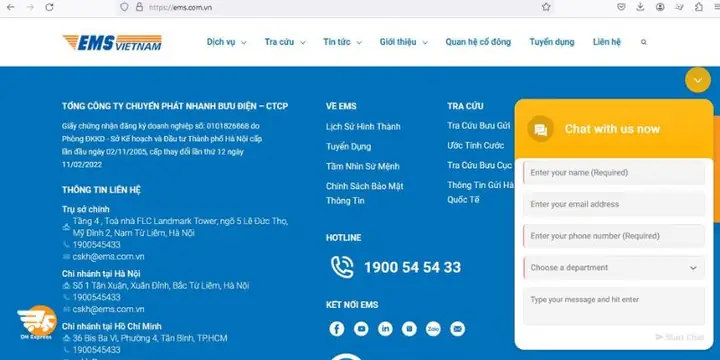Expand the Tra cứu menu
720x360 pixels.
coord(285,42)
